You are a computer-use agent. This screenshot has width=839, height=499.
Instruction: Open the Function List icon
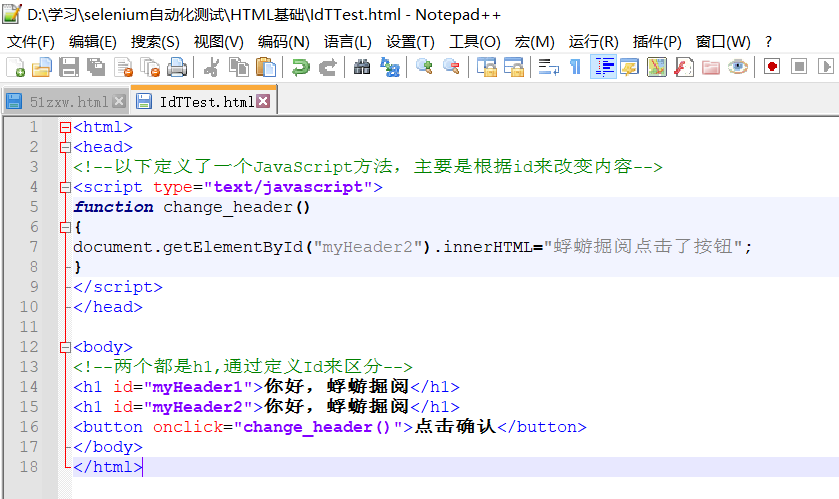[683, 67]
